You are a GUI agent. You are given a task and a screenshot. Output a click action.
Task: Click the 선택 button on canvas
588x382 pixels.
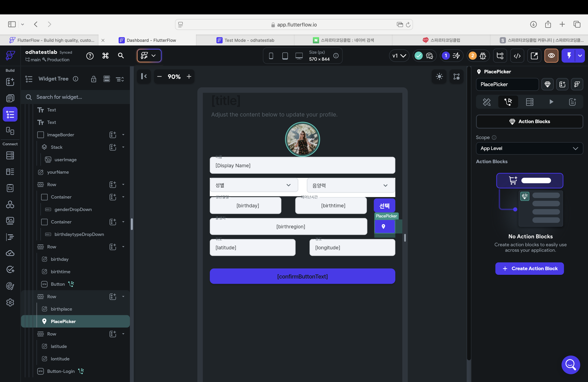[384, 206]
